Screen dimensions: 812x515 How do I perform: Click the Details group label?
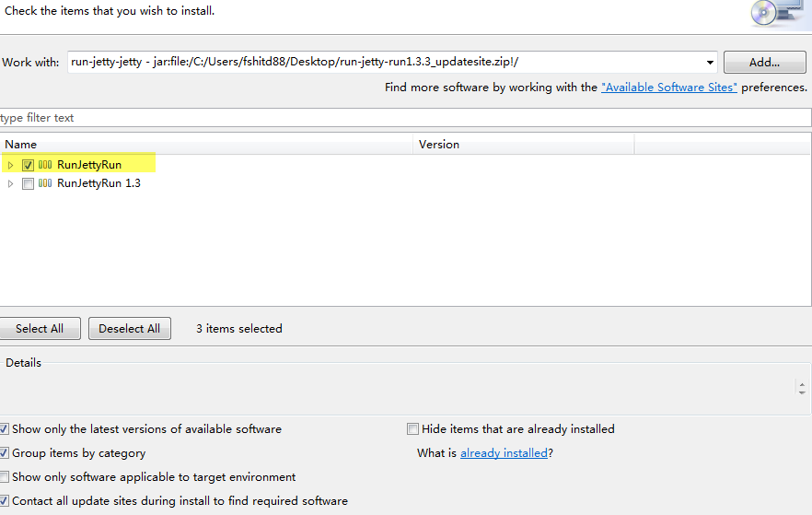click(x=23, y=363)
